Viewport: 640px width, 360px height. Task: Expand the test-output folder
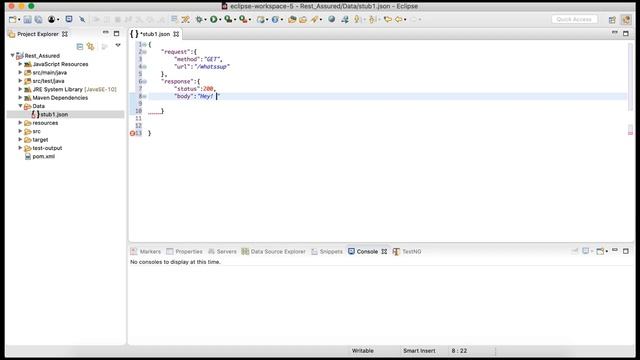20,148
